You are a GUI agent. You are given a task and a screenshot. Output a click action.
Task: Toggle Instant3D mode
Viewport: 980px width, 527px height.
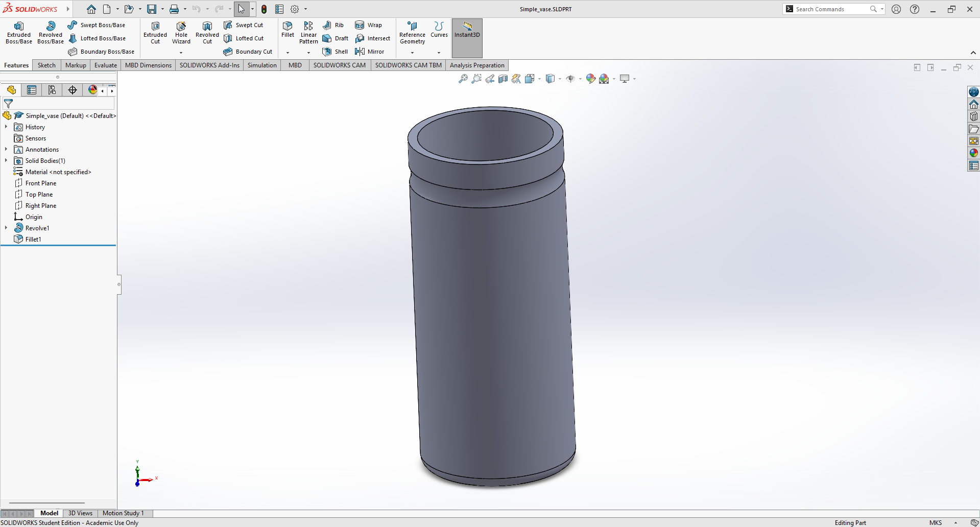[x=467, y=37]
